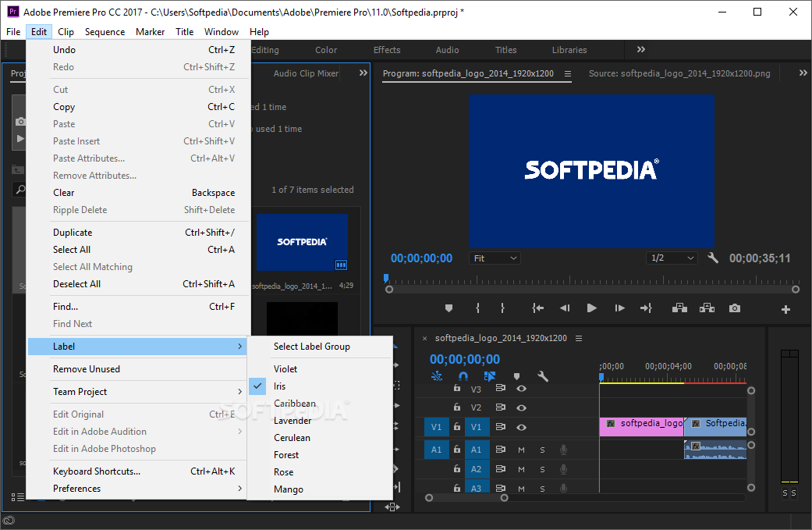The image size is (812, 530).
Task: Hide video track V3 output
Action: pyautogui.click(x=522, y=389)
